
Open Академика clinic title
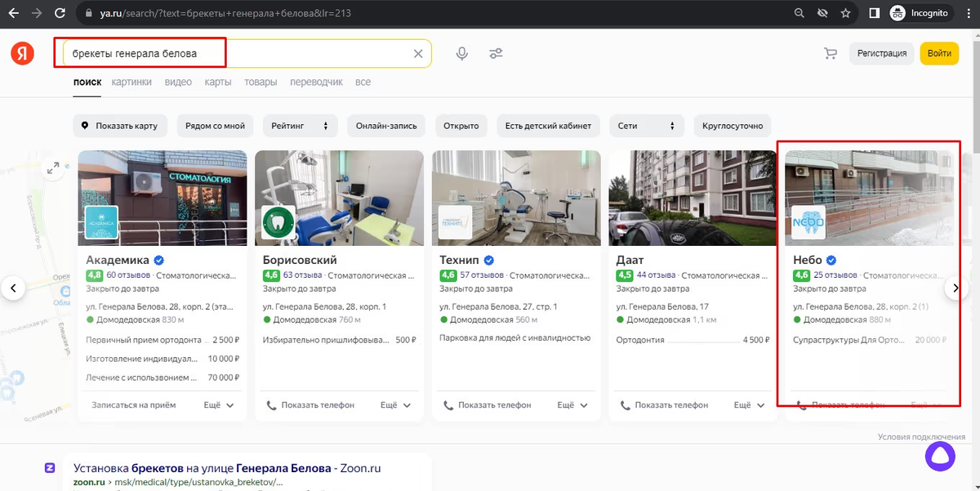point(118,261)
